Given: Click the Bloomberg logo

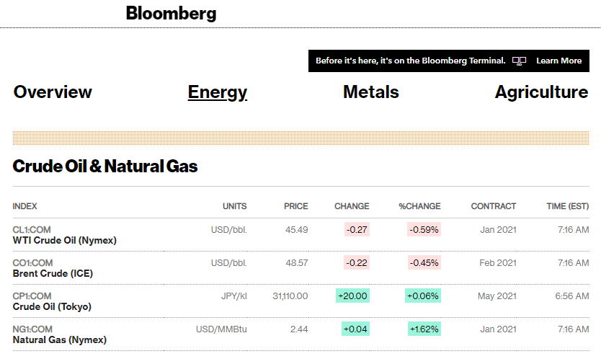Looking at the screenshot, I should pos(171,14).
